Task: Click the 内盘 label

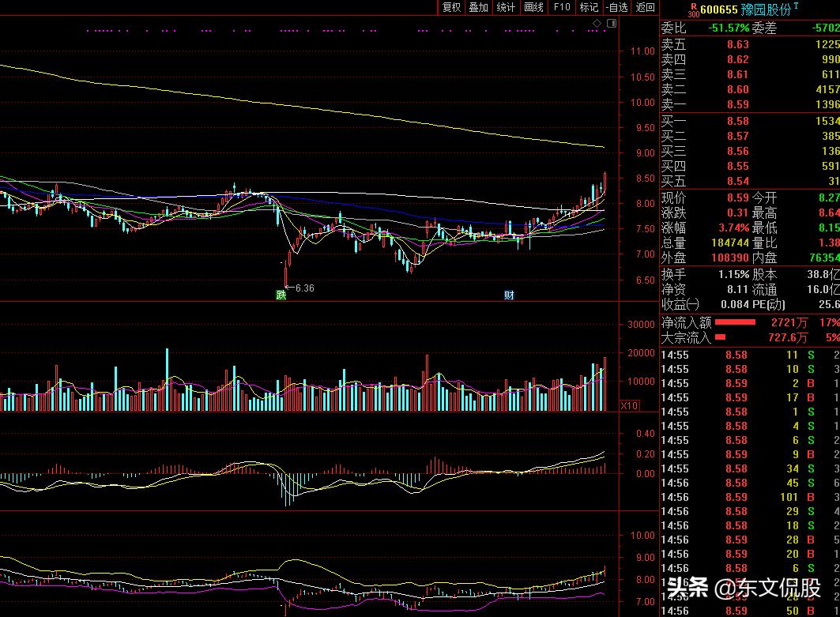Action: pos(764,258)
